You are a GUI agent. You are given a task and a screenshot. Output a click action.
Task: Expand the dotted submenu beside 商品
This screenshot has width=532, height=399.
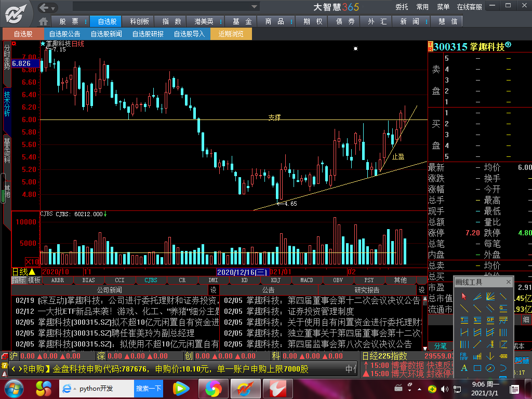(291, 22)
